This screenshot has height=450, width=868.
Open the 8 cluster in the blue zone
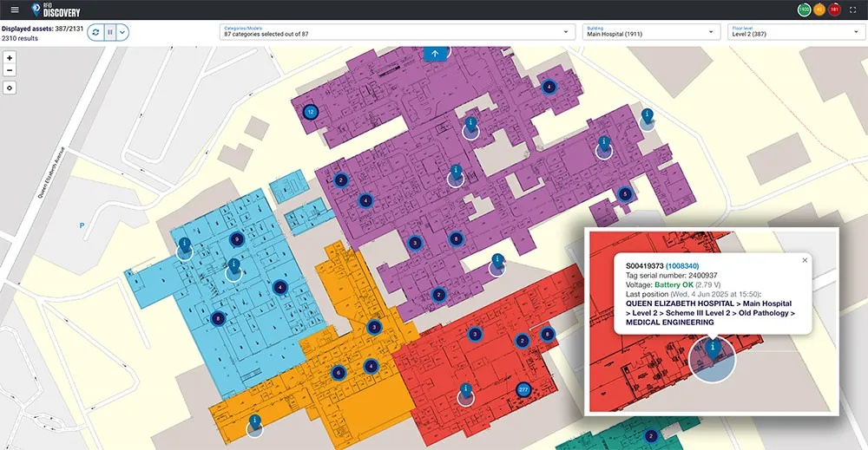(x=218, y=318)
